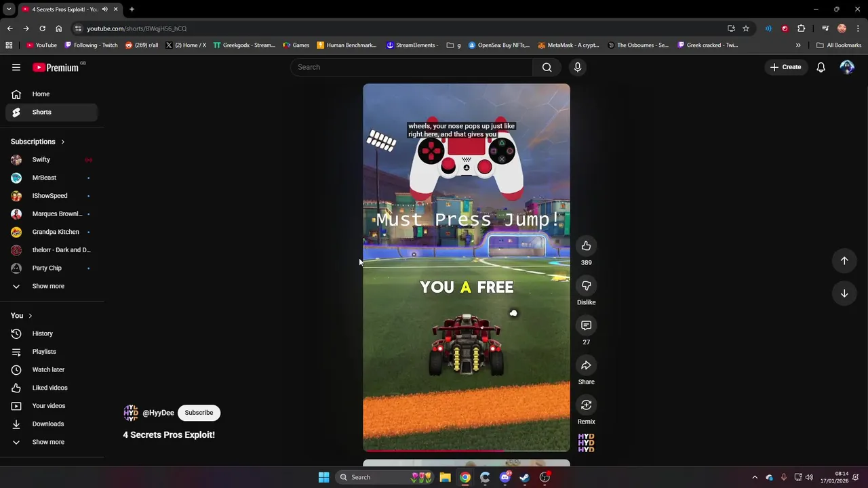Viewport: 868px width, 488px height.
Task: Seek using the Short's red progress bar
Action: [x=467, y=451]
